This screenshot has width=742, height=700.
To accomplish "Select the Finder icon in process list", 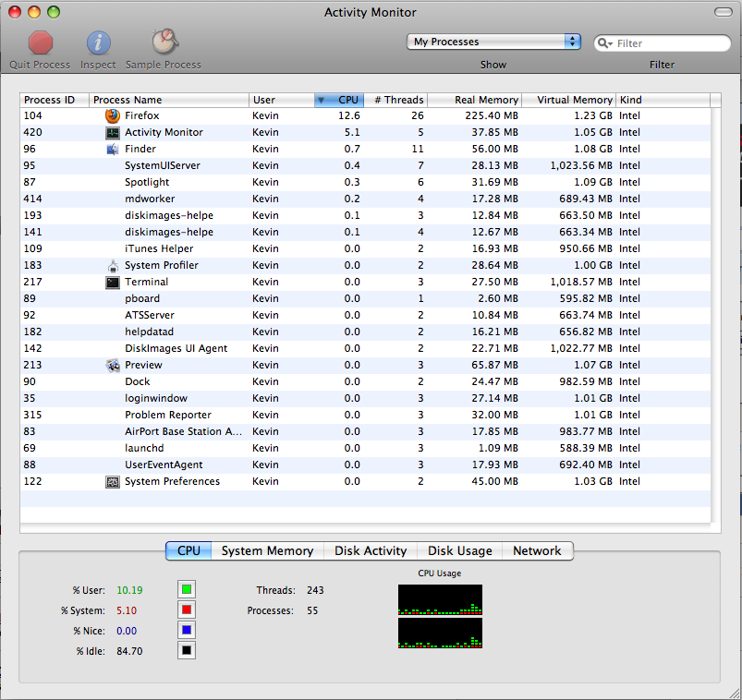I will click(x=113, y=149).
